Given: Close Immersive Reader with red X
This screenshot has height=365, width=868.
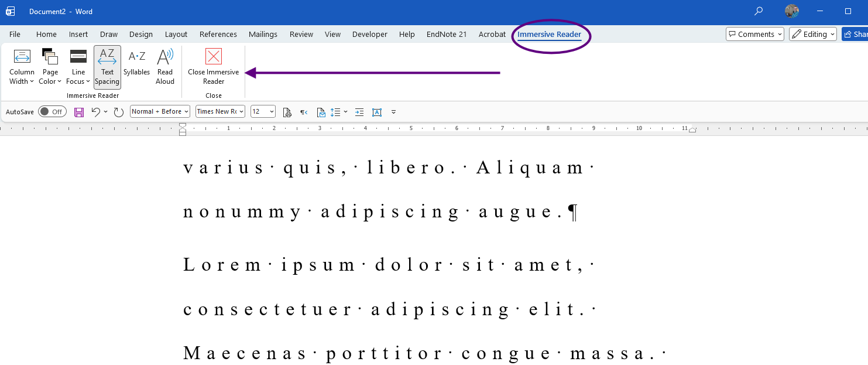Looking at the screenshot, I should click(214, 67).
